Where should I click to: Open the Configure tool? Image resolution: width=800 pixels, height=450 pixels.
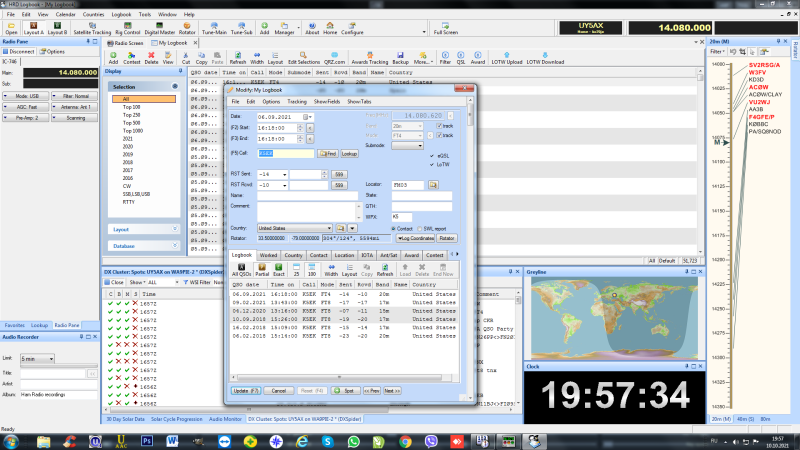[352, 28]
